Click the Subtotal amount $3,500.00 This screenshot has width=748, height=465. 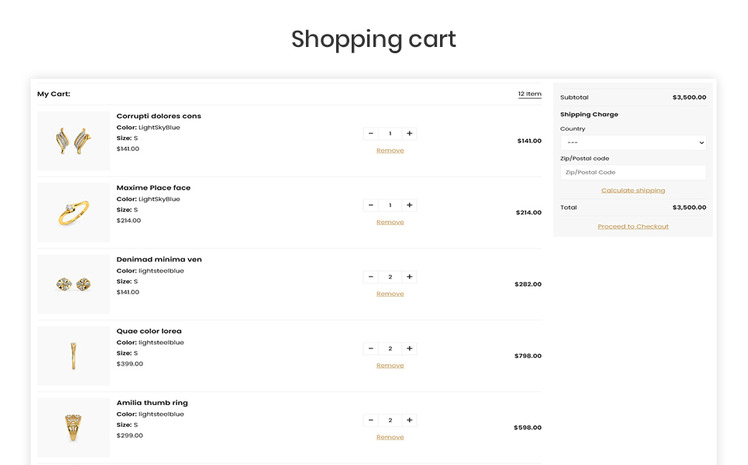689,97
